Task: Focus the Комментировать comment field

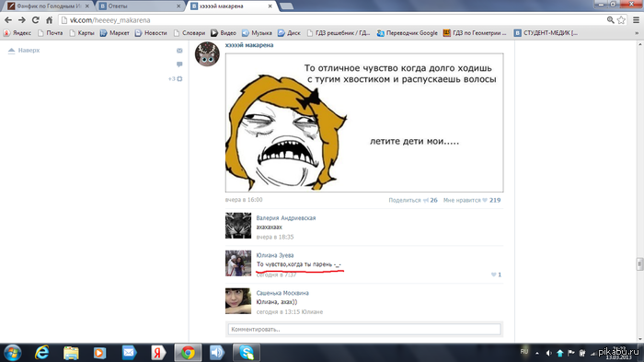Action: click(x=364, y=329)
